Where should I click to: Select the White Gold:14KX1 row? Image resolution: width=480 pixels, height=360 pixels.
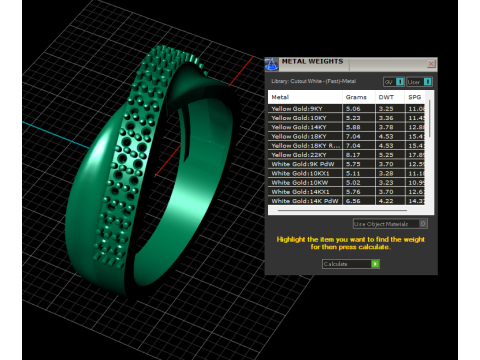[346, 192]
